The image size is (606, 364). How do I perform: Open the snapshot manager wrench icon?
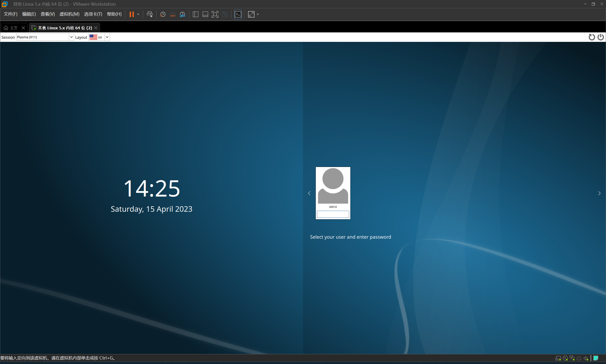click(x=182, y=14)
